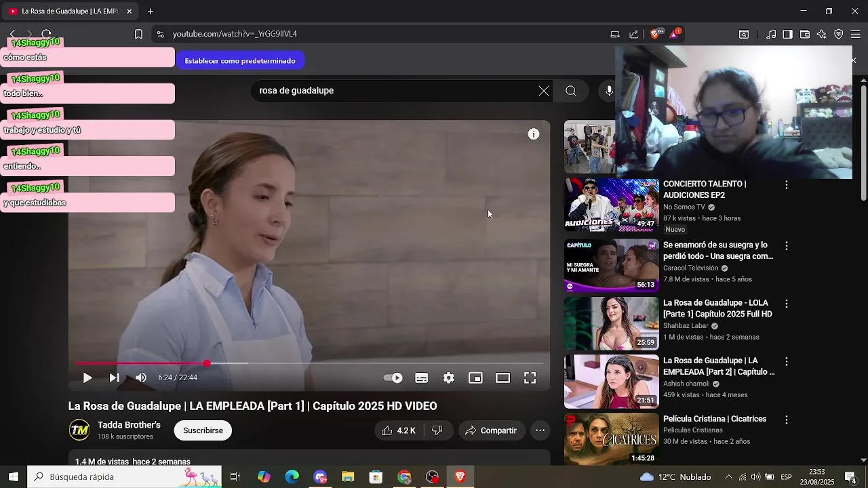Viewport: 868px width, 488px height.
Task: Activate the miniplayer mode
Action: pos(475,378)
